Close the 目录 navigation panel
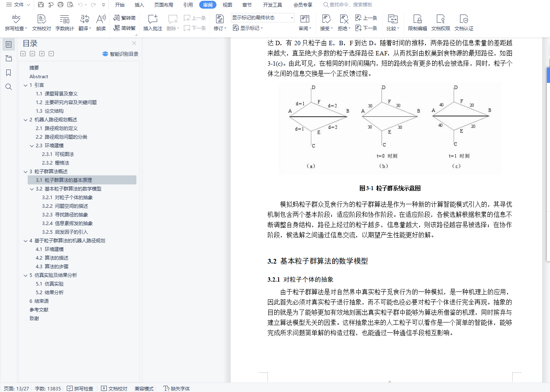This screenshot has height=392, width=550. pos(134,43)
